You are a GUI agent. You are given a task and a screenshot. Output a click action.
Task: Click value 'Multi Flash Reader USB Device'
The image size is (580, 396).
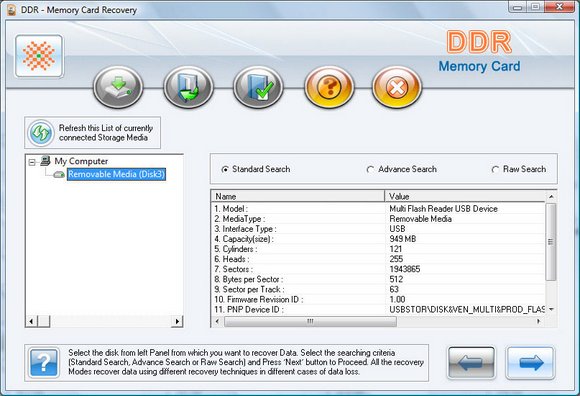[444, 209]
